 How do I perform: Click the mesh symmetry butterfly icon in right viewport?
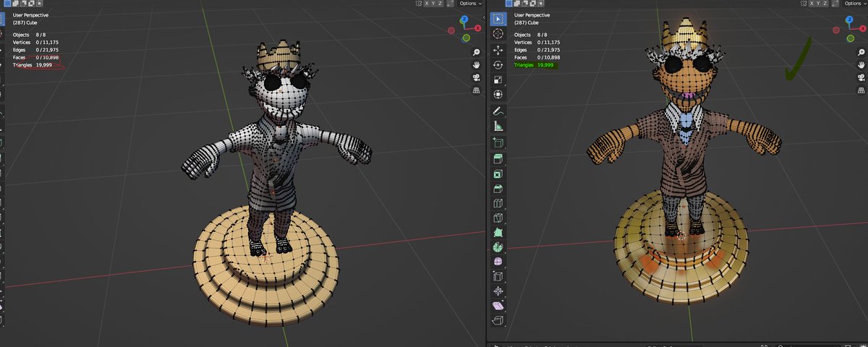804,4
